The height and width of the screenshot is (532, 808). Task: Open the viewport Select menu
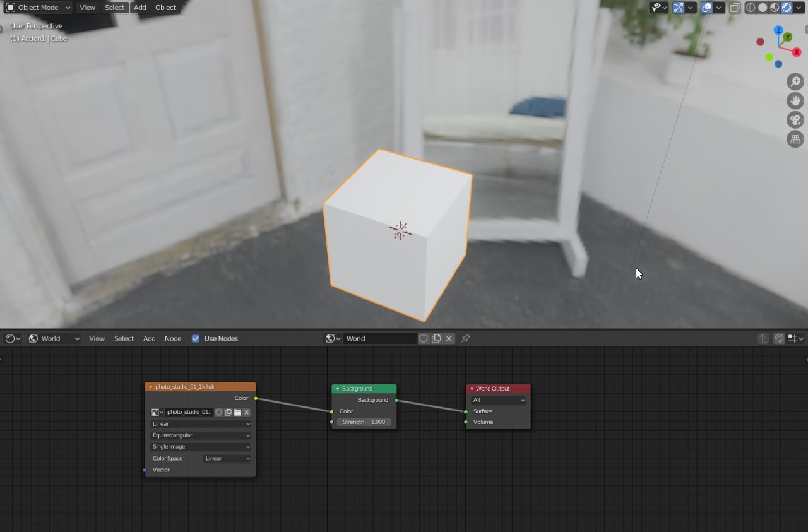(115, 8)
